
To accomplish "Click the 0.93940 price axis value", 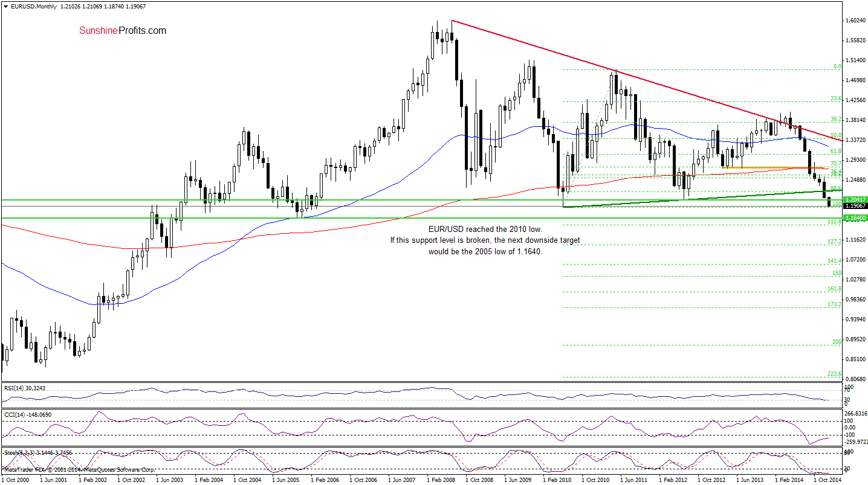I will click(855, 319).
